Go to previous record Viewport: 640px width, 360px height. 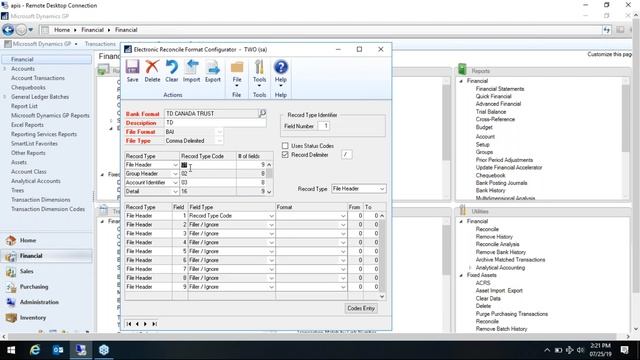coord(137,324)
